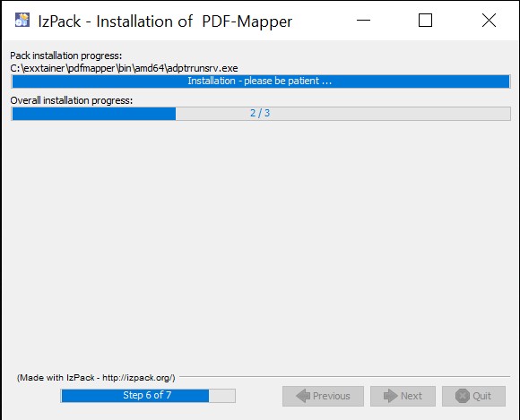Maximize the installer window
520x420 pixels.
coord(425,21)
